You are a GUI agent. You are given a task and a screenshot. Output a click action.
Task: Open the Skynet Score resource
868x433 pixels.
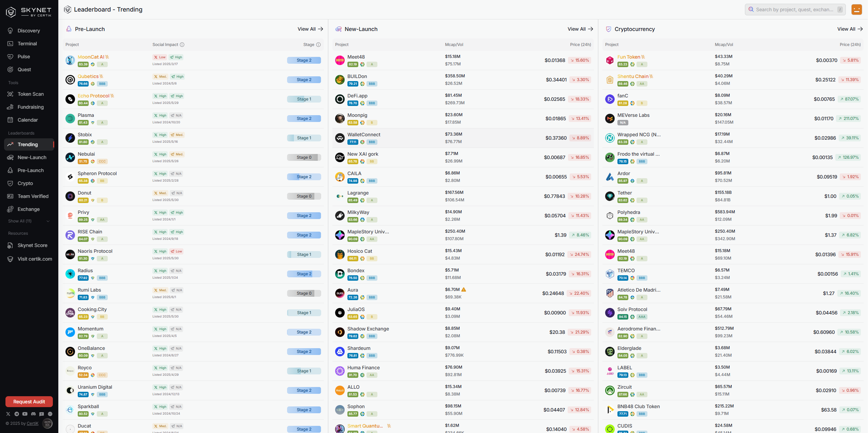pos(29,245)
